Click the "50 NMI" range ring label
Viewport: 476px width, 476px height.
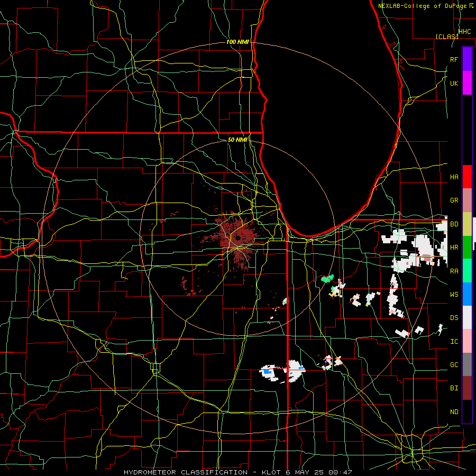coord(237,140)
